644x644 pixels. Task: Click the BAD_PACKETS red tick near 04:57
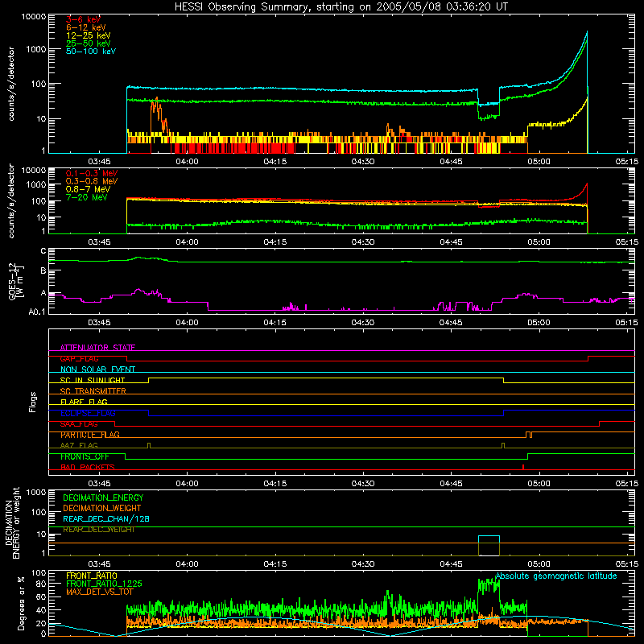click(x=522, y=467)
